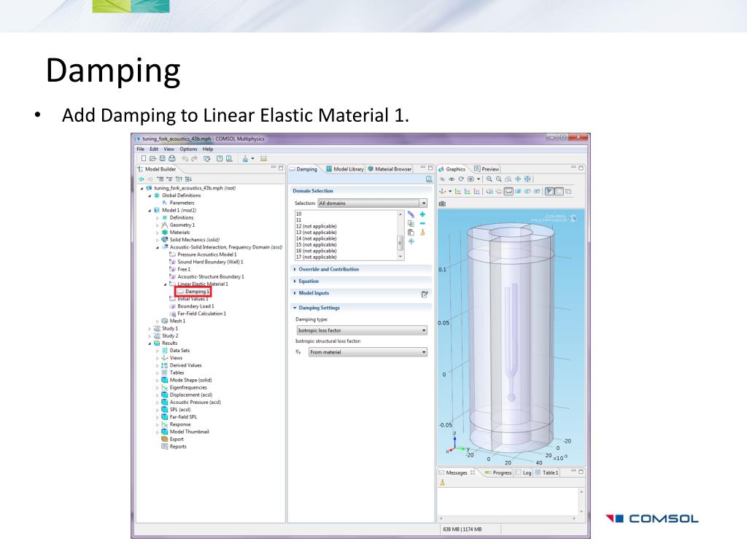
Task: Click the domain list vertical scrollbar
Action: pos(400,236)
